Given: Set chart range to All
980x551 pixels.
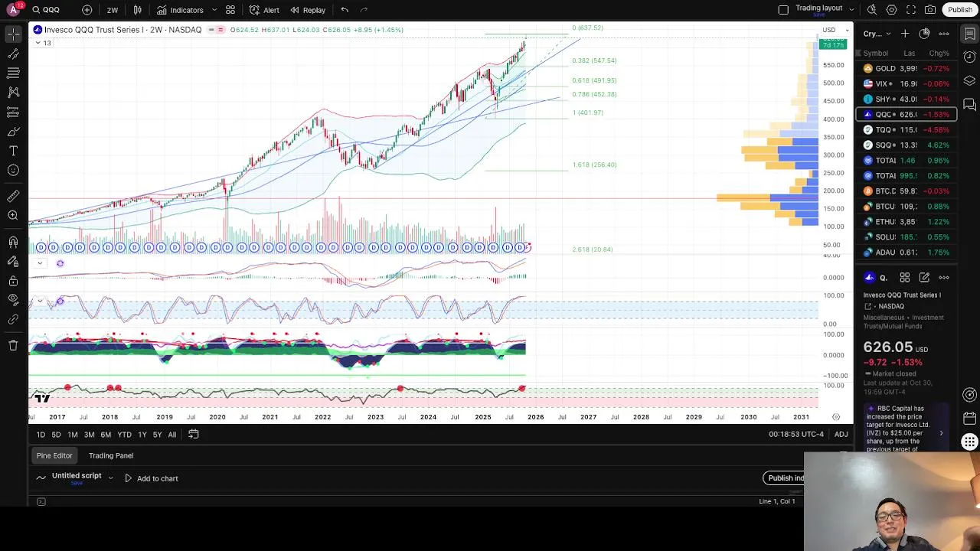Looking at the screenshot, I should pyautogui.click(x=172, y=435).
